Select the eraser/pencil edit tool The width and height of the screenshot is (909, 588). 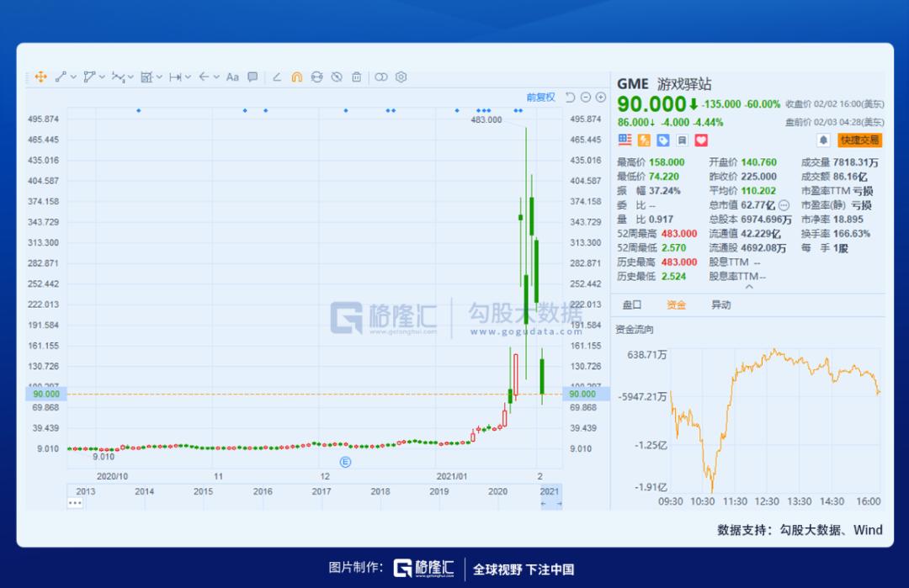[277, 77]
